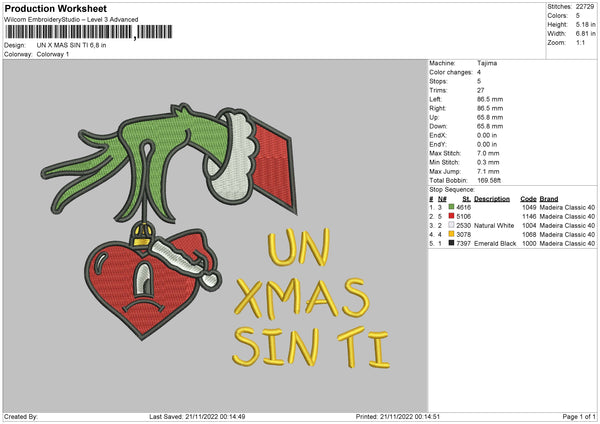The width and height of the screenshot is (600, 424).
Task: Select the Colors value 5
Action: pos(578,16)
